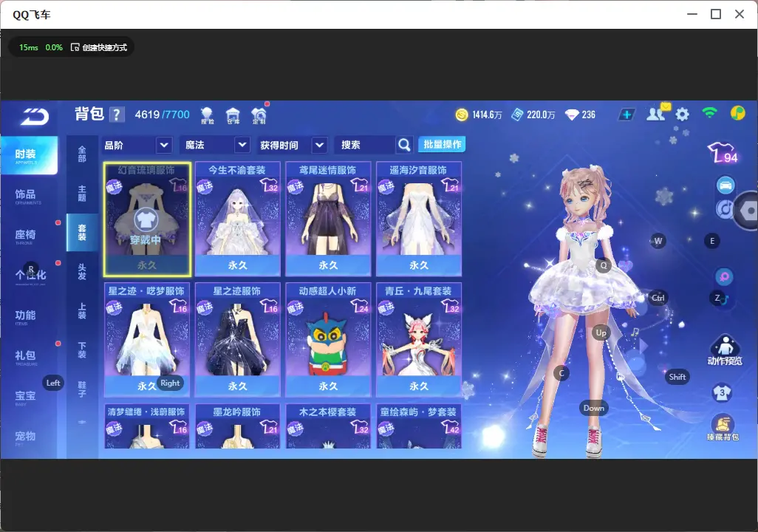
Task: Open the 宠物 pet tab
Action: click(29, 437)
